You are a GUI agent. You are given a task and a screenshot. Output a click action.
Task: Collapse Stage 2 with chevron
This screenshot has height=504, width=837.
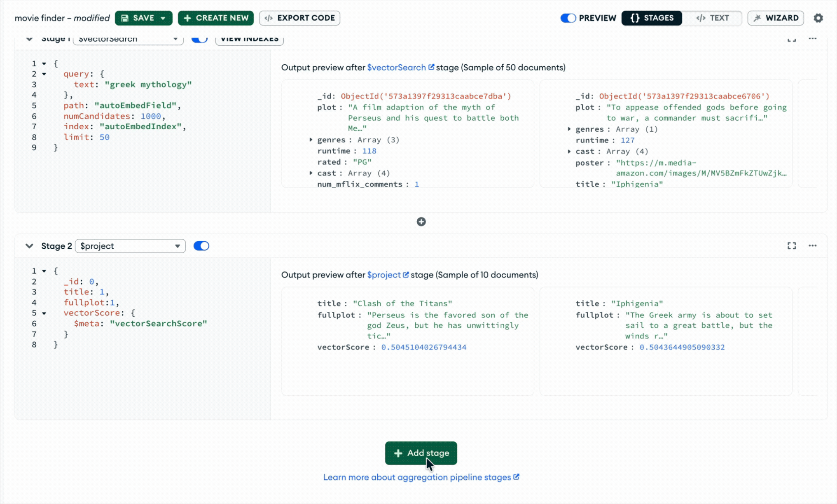[x=29, y=246]
